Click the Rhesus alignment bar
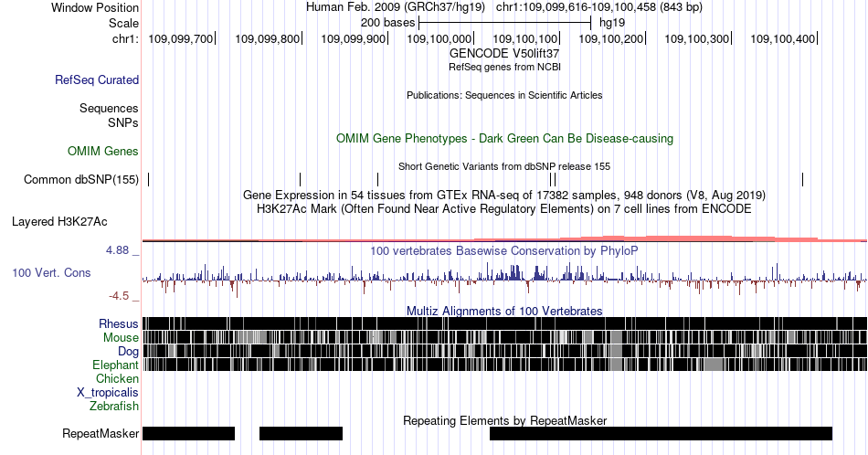Image resolution: width=868 pixels, height=455 pixels. [x=504, y=323]
